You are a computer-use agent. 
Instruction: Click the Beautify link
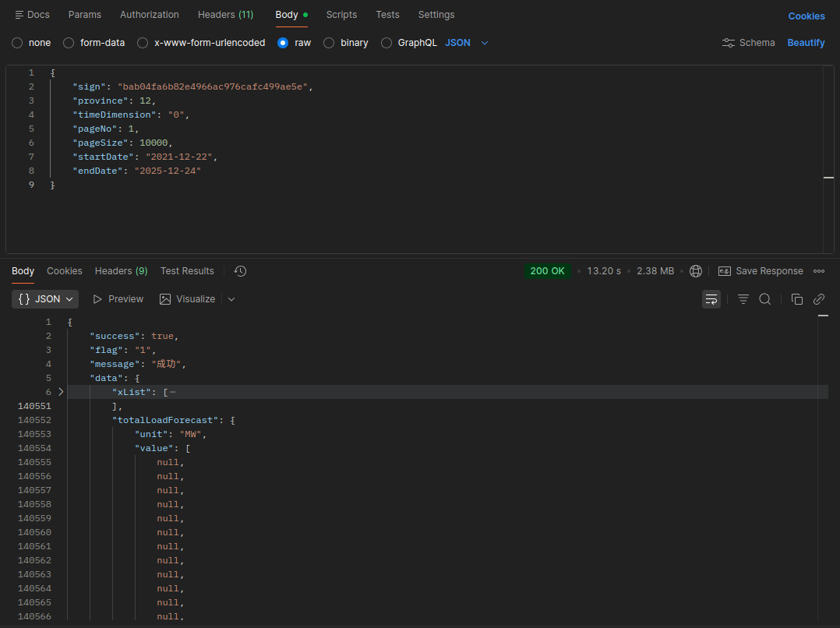coord(806,43)
